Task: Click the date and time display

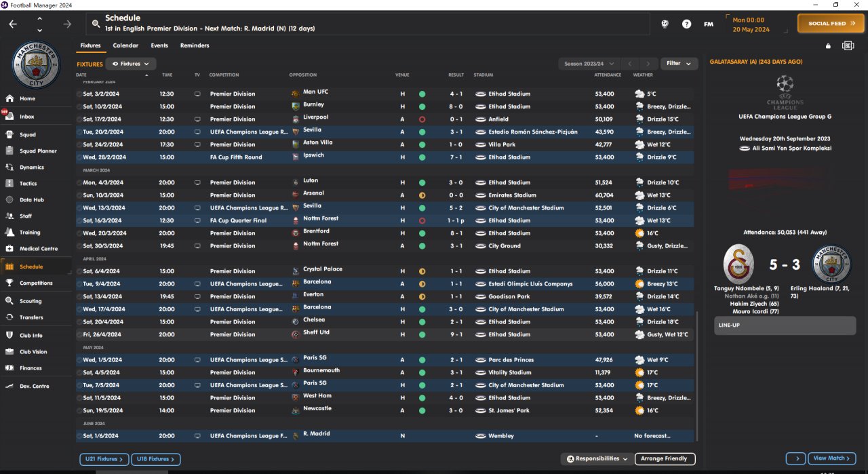Action: coord(751,24)
